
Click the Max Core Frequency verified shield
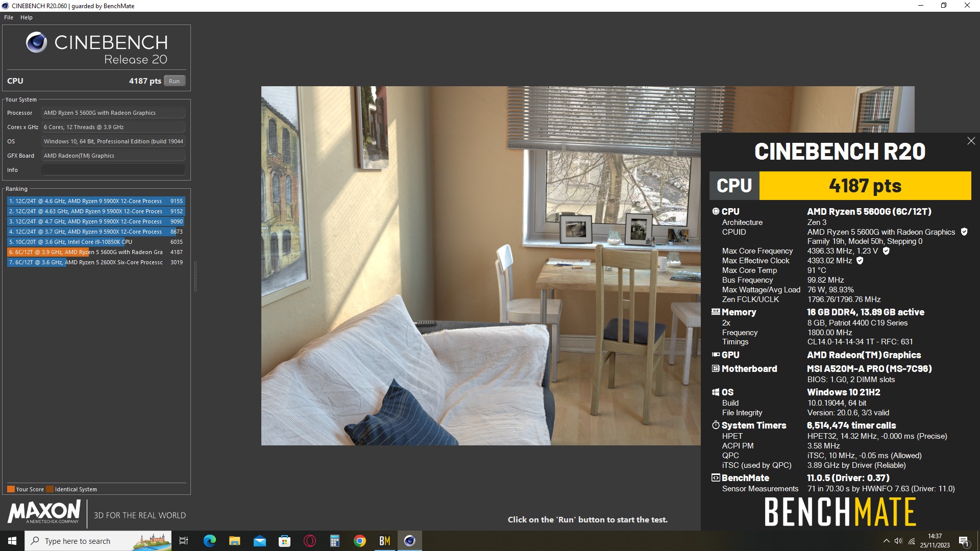[x=886, y=251]
